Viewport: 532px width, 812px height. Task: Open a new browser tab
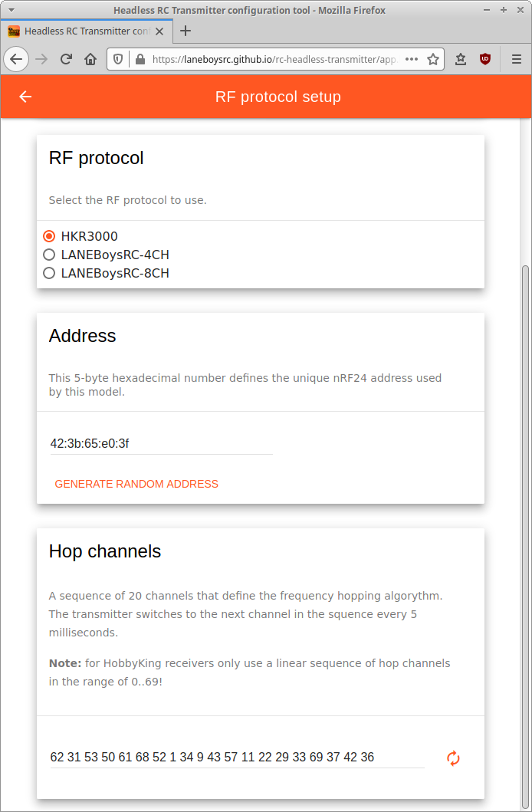click(185, 31)
